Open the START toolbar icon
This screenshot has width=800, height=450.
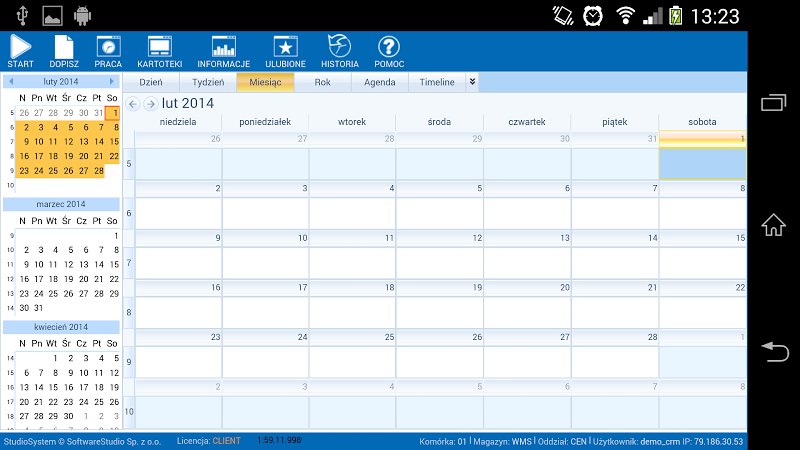pos(20,51)
